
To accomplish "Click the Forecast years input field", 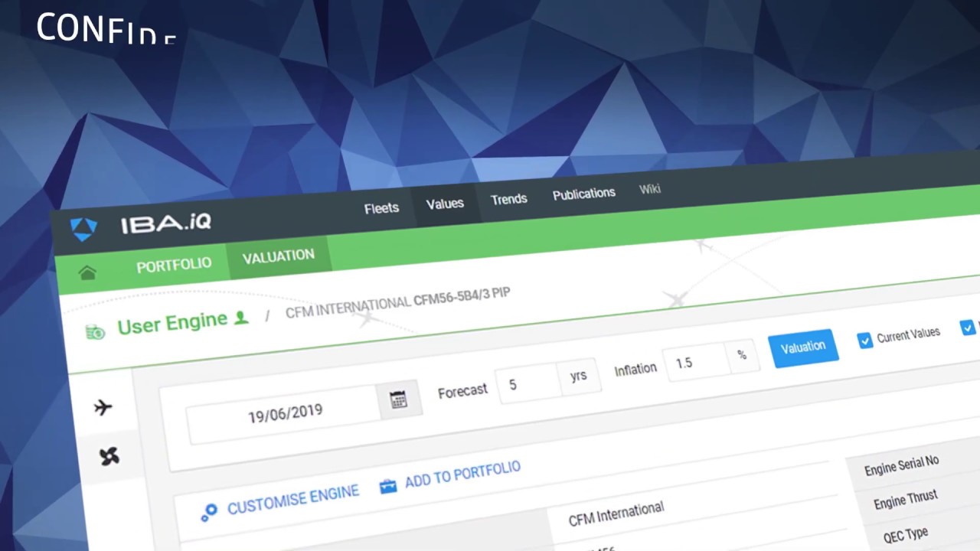I will [529, 383].
